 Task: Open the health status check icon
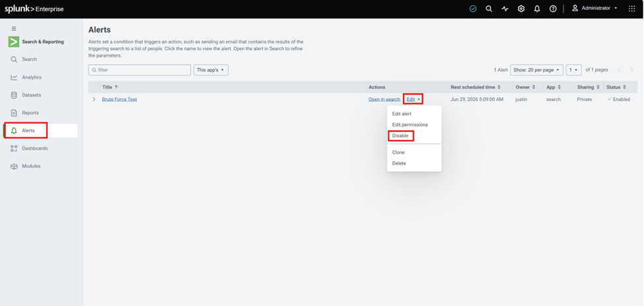[473, 9]
